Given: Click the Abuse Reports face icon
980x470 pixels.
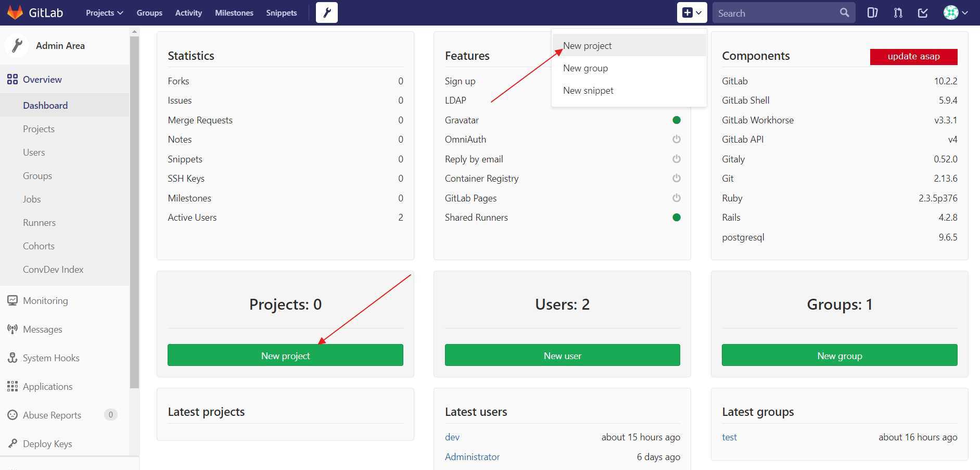Looking at the screenshot, I should click(12, 415).
